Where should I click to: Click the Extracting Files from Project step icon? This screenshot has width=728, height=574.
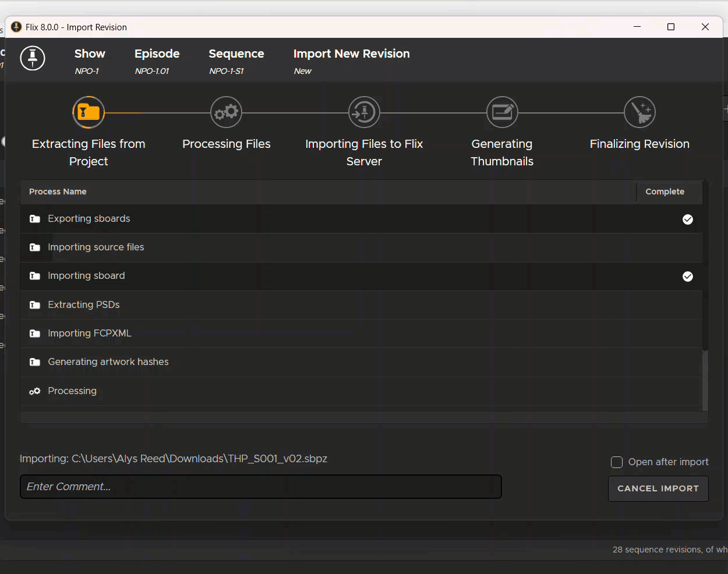(89, 112)
